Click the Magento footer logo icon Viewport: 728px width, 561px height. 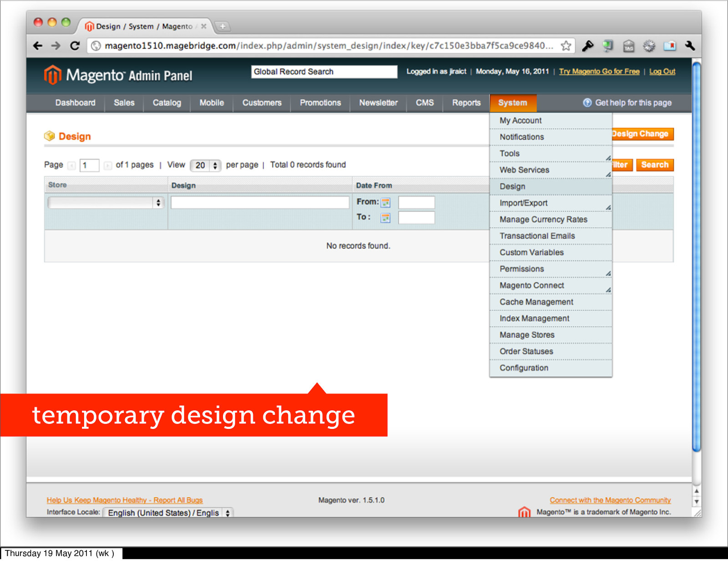point(524,512)
